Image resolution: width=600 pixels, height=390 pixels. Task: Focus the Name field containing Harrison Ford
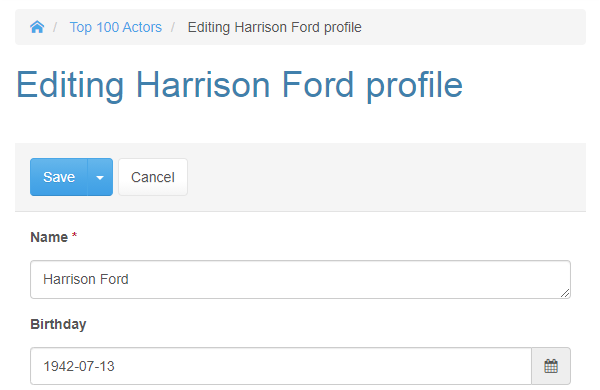coord(300,279)
